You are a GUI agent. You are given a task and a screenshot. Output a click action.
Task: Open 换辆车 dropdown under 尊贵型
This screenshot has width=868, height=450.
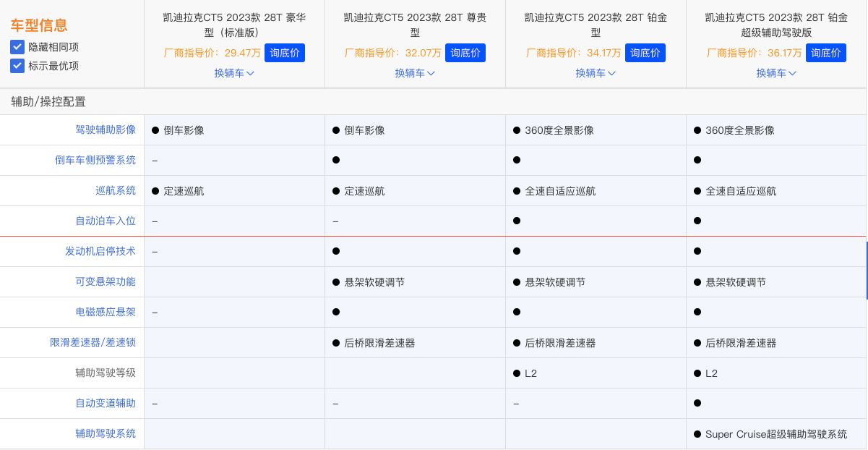tap(415, 73)
